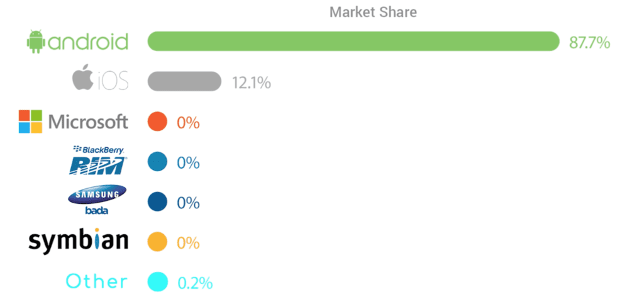The height and width of the screenshot is (304, 644).
Task: Click the Other category label
Action: pos(97,281)
